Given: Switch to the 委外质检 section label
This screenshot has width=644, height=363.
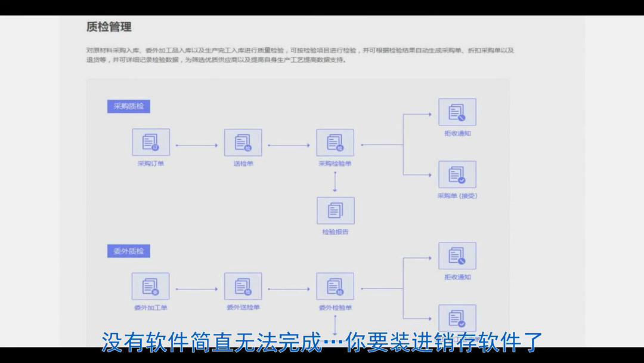Looking at the screenshot, I should [x=128, y=251].
